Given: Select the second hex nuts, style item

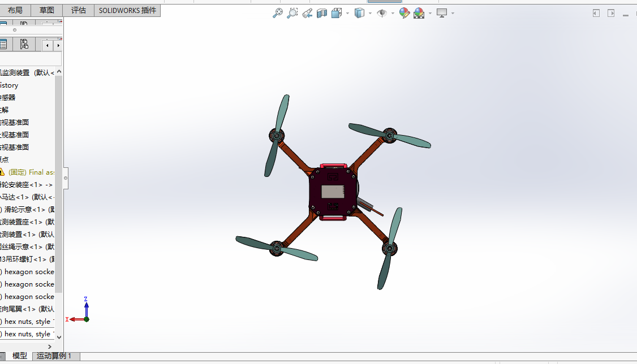Looking at the screenshot, I should (x=27, y=333).
